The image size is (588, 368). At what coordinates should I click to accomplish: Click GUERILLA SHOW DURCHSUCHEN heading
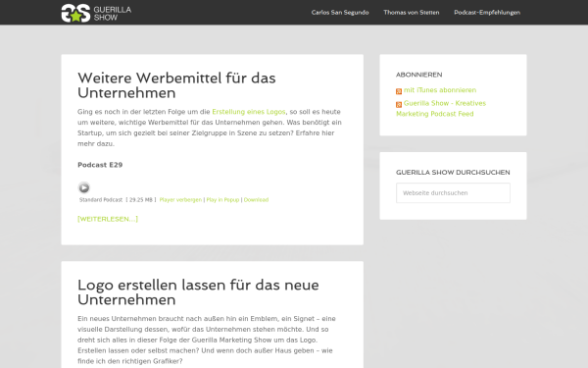(453, 173)
